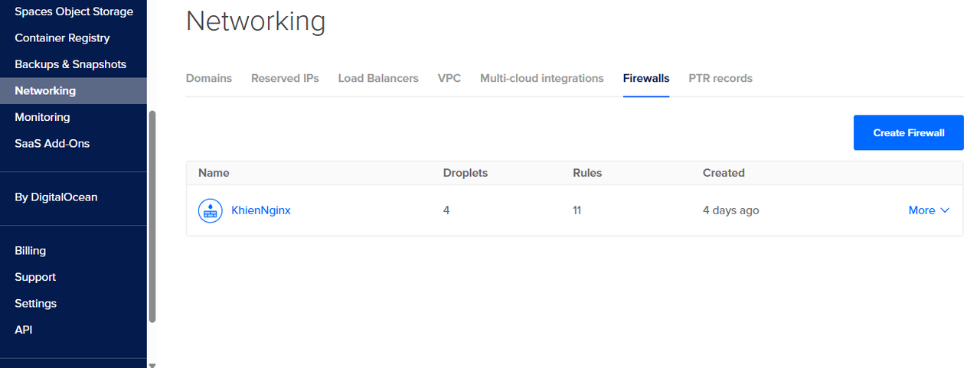Open the KhienNginx firewall link

coord(261,210)
